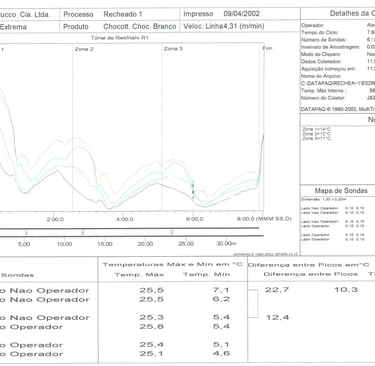The image size is (375, 366).
Task: Click time axis label '8:00.0 (MMM:SS.D)'
Action: coord(264,219)
